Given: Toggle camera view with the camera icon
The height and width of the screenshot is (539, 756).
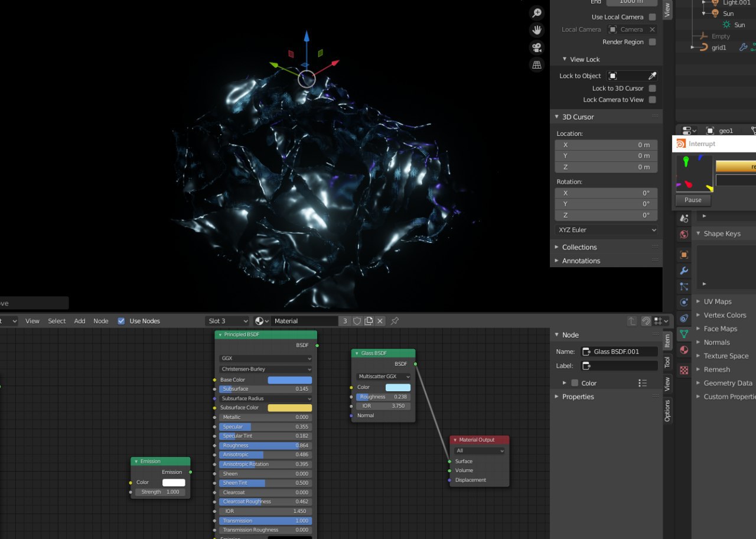Looking at the screenshot, I should 537,47.
